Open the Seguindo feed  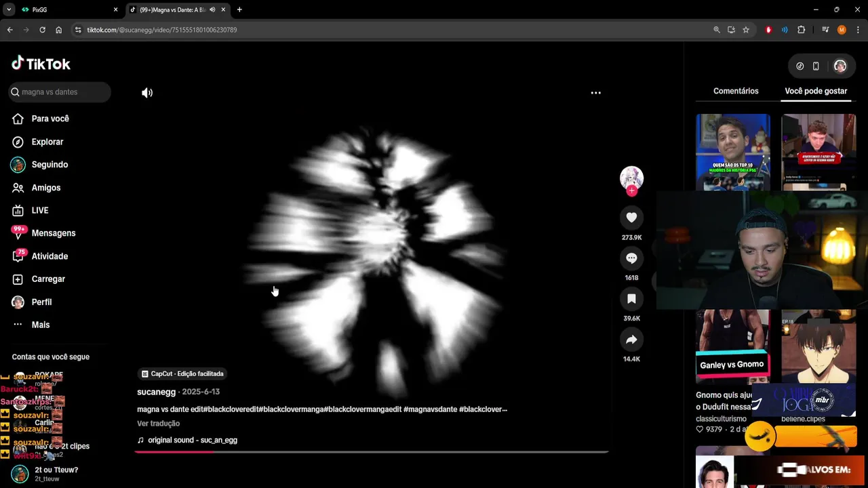pyautogui.click(x=40, y=165)
